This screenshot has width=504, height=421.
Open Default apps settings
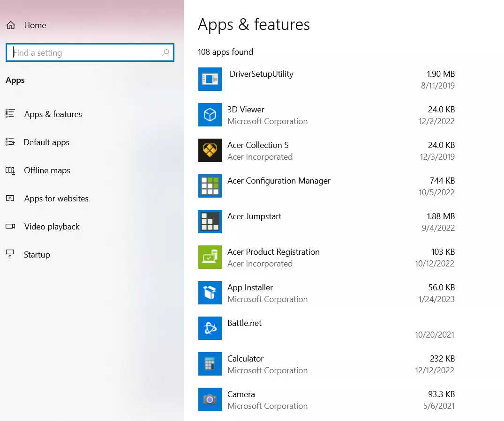[46, 142]
